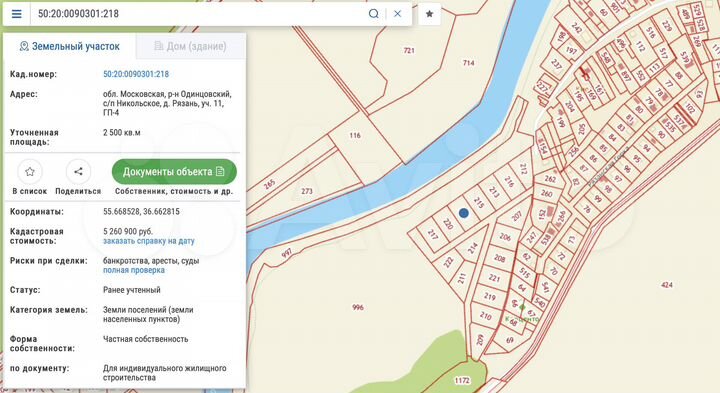The image size is (720, 393).
Task: Click Частная собственность ownership text
Action: (146, 339)
